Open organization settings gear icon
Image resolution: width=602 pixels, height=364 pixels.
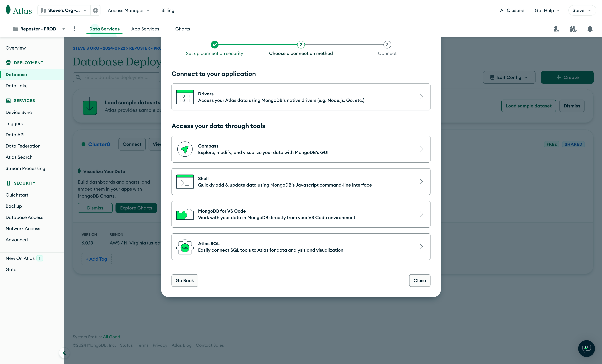coord(95,10)
